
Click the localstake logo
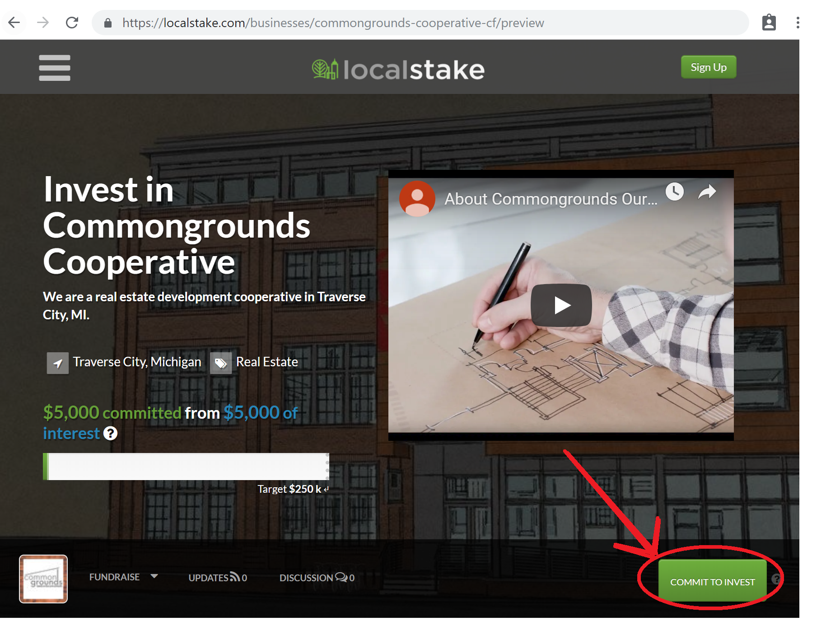point(398,70)
